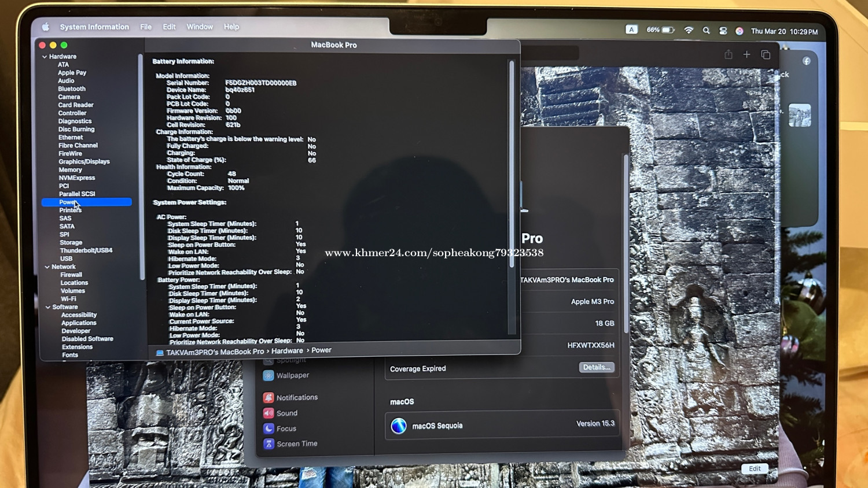868x488 pixels.
Task: Select Disabled Software in sidebar
Action: (87, 339)
